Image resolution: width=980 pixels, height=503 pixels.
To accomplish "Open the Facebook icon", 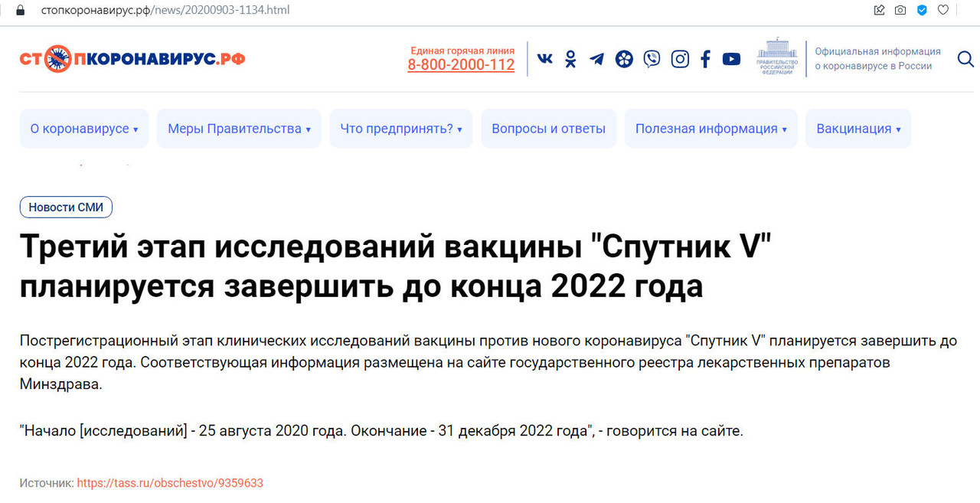I will click(705, 59).
